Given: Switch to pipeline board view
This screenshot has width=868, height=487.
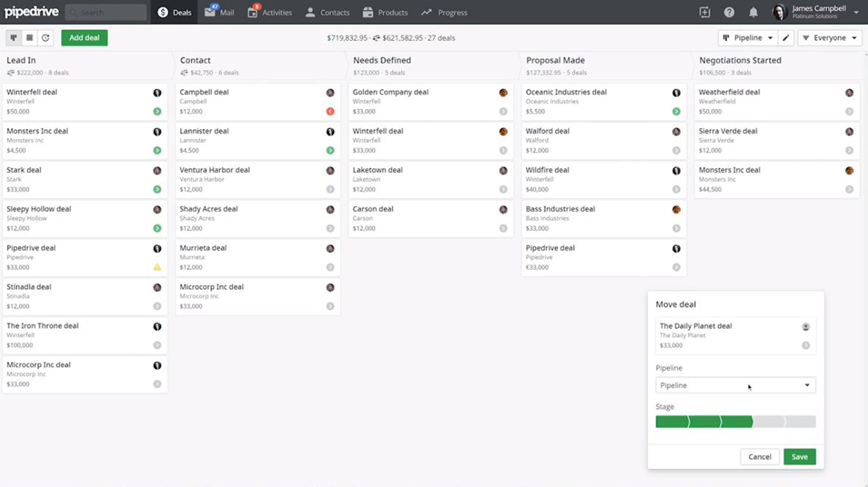Looking at the screenshot, I should (13, 38).
